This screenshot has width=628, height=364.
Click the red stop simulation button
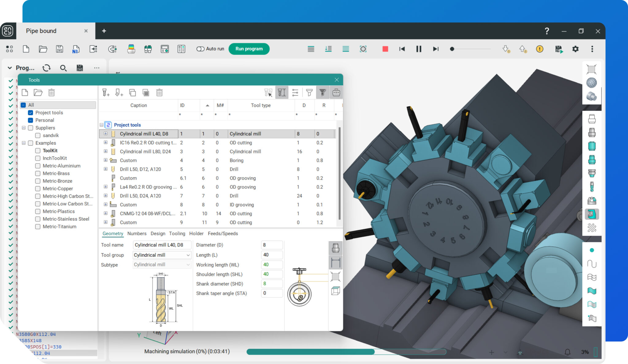coord(385,49)
